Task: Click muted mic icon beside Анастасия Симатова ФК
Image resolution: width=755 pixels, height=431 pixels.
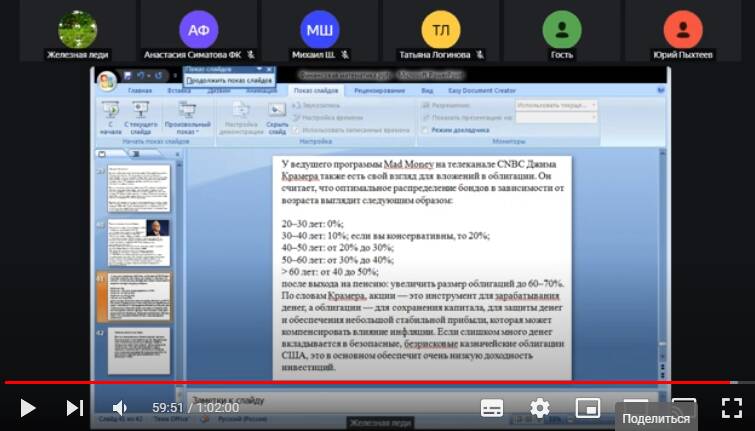Action: tap(251, 55)
